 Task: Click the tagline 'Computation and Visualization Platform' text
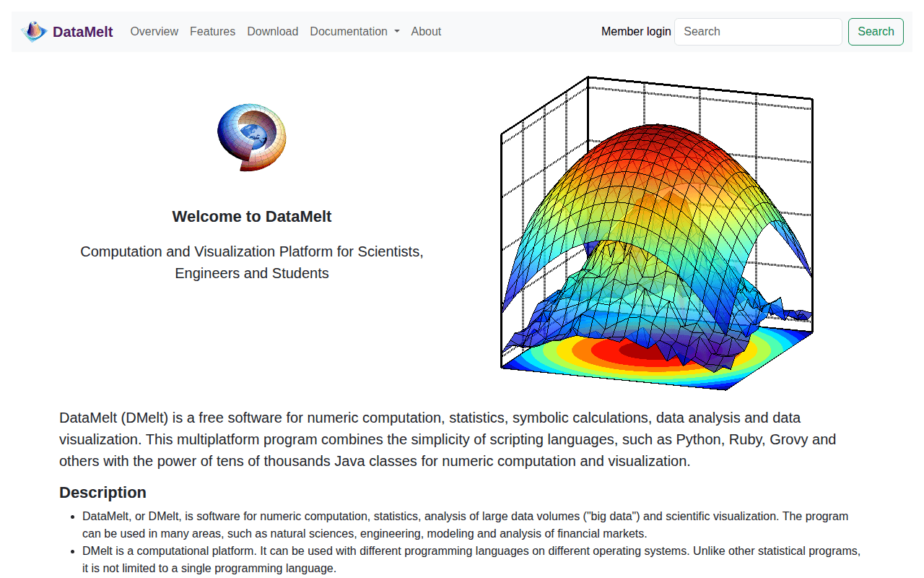(252, 262)
